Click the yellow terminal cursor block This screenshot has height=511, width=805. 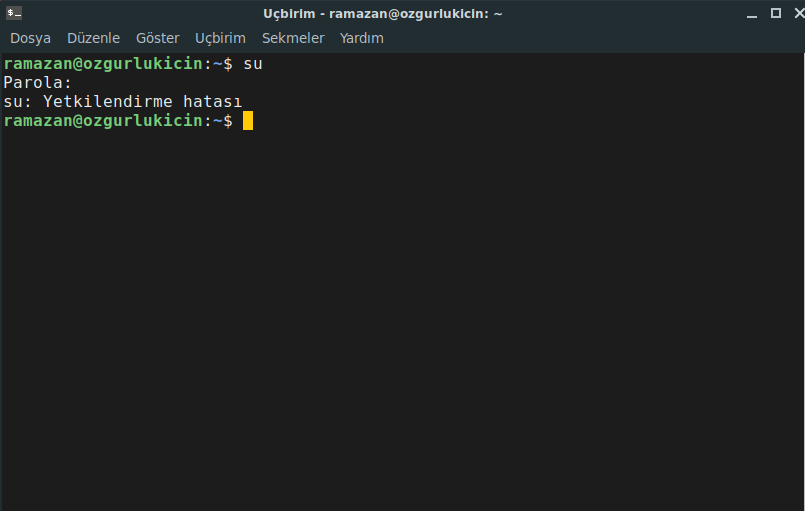pos(248,121)
